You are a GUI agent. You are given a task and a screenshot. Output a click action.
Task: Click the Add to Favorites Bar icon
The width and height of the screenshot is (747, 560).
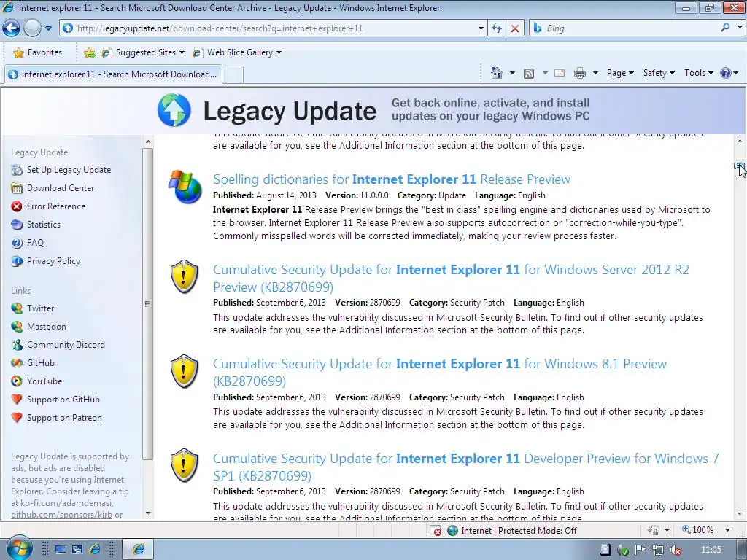coord(89,52)
